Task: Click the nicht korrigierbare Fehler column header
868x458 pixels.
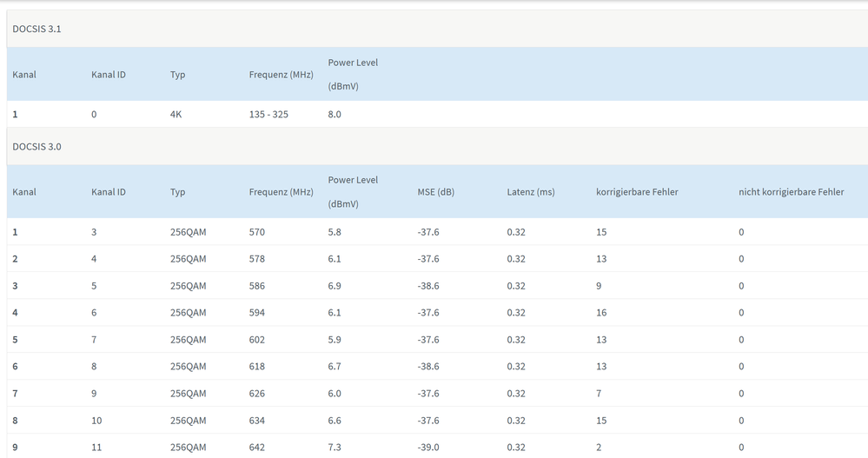Action: tap(791, 192)
